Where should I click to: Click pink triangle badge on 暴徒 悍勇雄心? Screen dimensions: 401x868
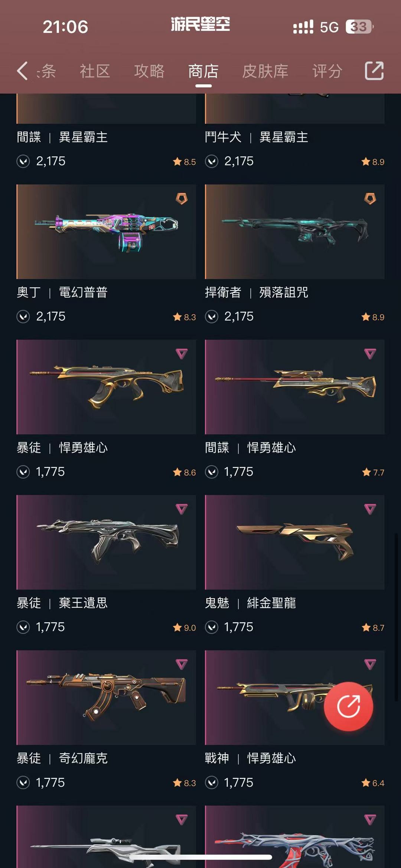pyautogui.click(x=182, y=354)
